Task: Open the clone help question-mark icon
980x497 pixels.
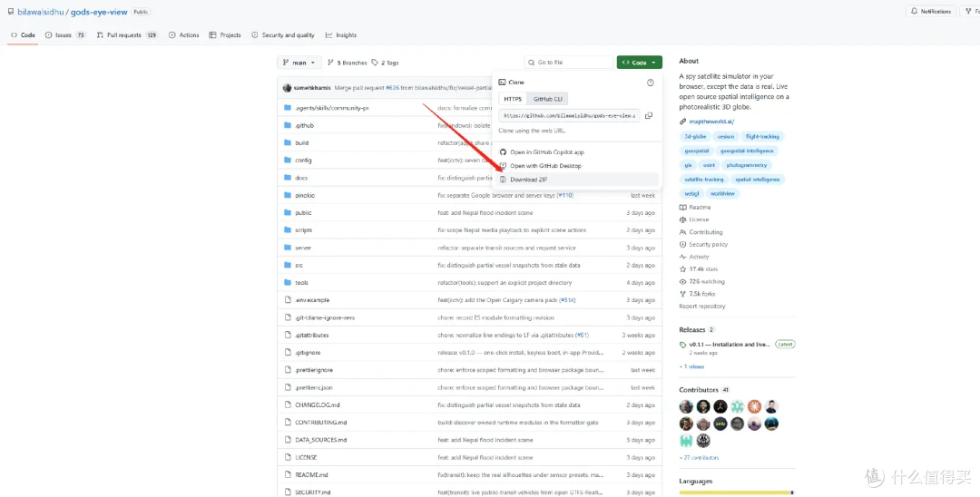Action: tap(650, 83)
